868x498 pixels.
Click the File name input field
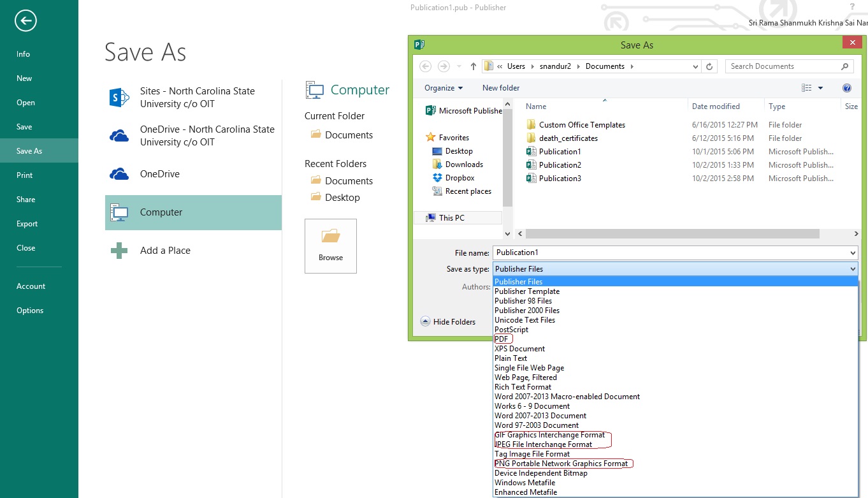670,253
